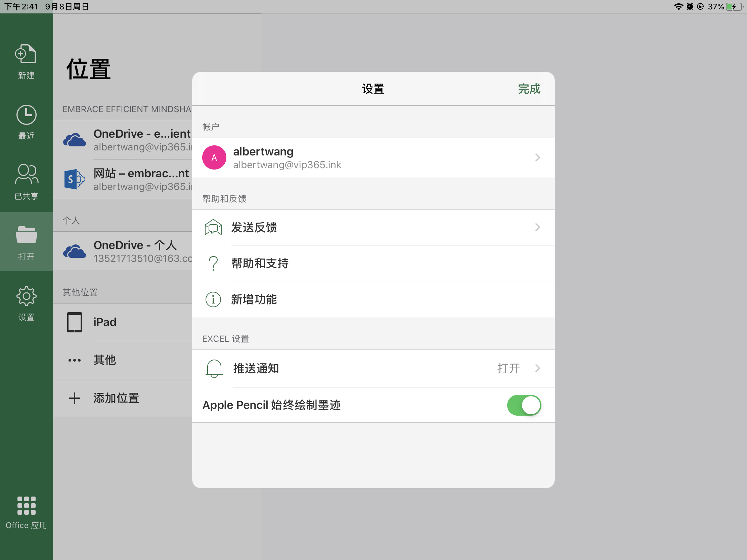747x560 pixels.
Task: Expand the Push notifications chevron
Action: tap(537, 368)
